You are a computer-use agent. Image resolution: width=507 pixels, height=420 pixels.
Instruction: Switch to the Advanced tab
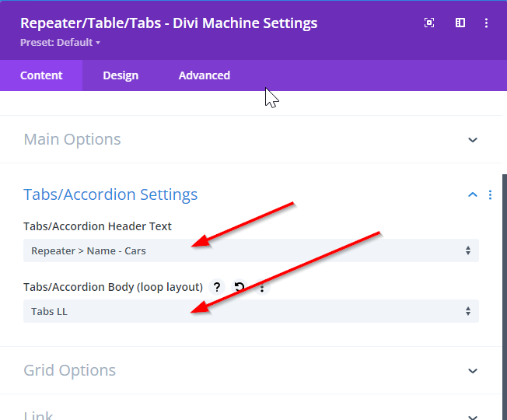pos(205,75)
